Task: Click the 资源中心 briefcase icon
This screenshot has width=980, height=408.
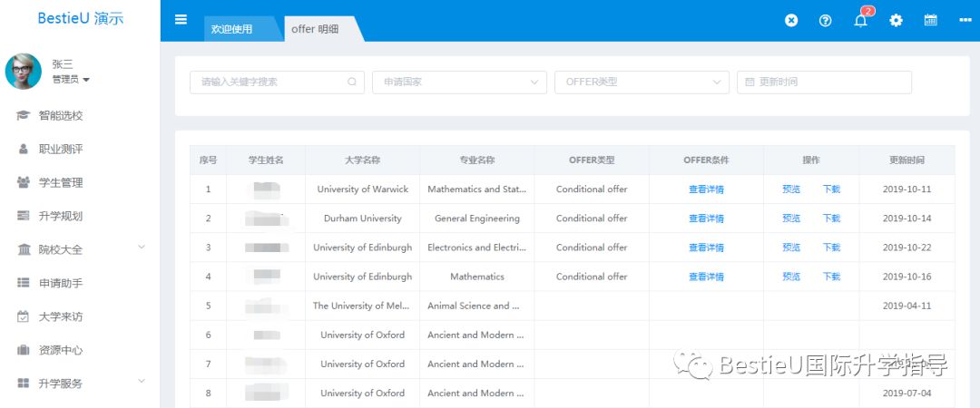Action: pyautogui.click(x=24, y=350)
